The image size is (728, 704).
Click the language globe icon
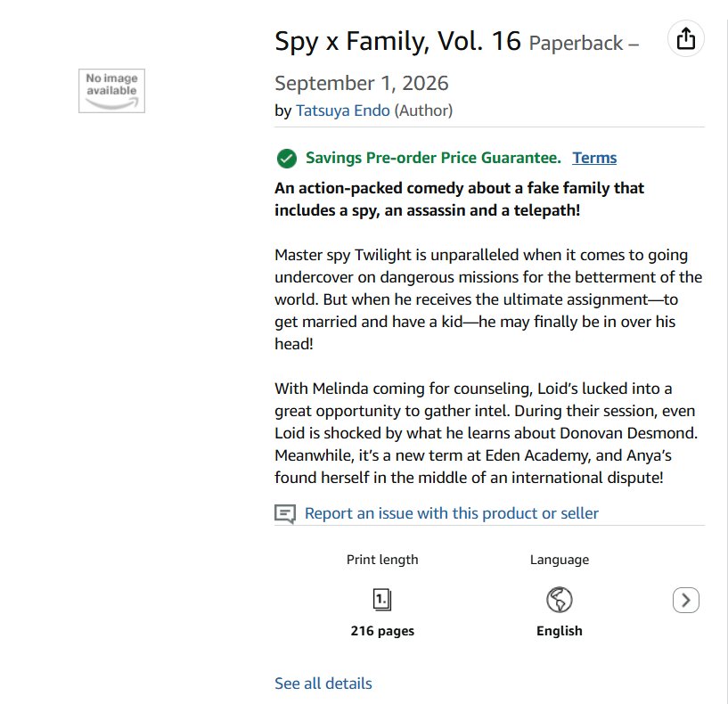click(x=559, y=600)
